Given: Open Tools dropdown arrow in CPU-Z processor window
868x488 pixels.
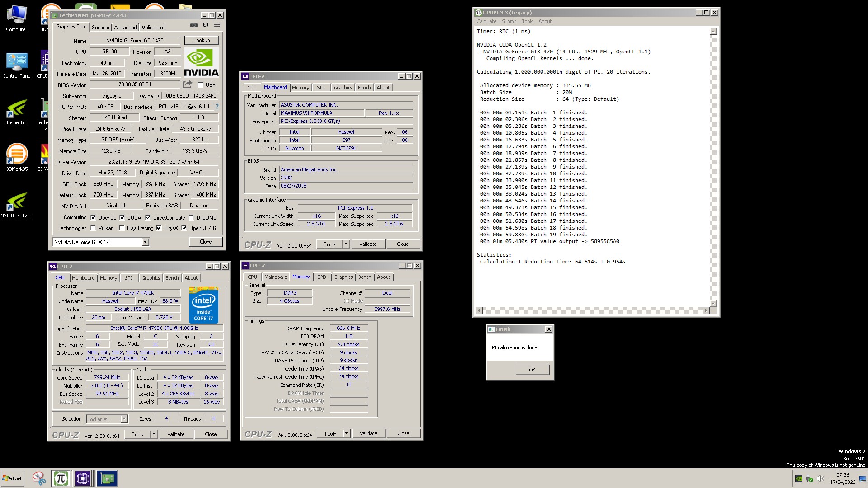Looking at the screenshot, I should click(x=154, y=434).
